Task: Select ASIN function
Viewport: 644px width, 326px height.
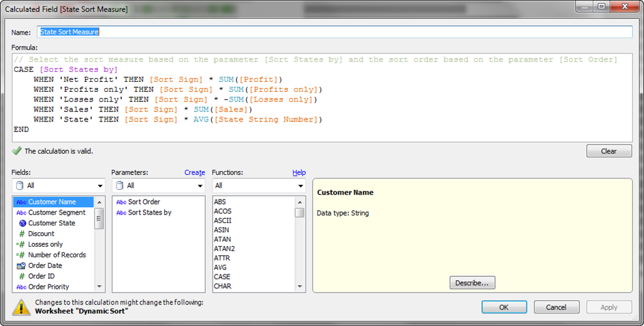Action: coord(254,230)
